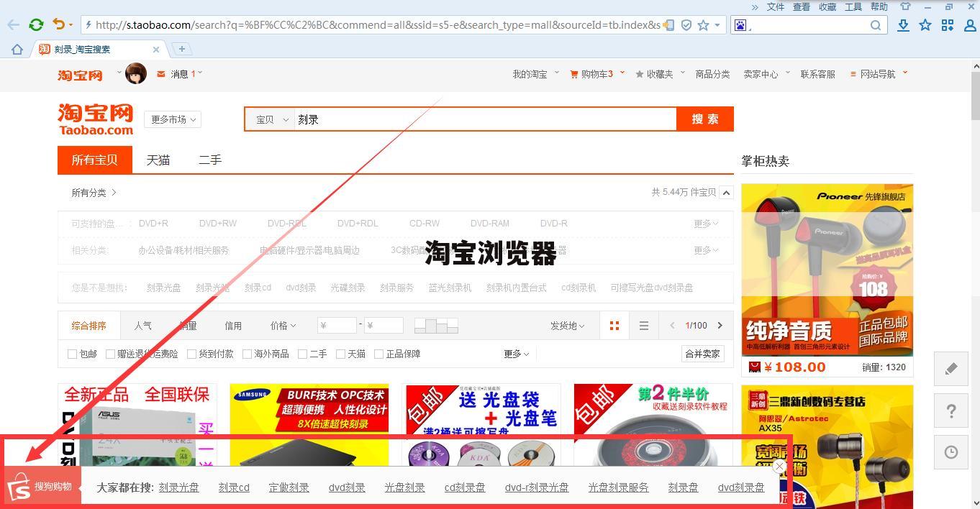This screenshot has width=980, height=509.
Task: Choose search engine via Baidu paw icon
Action: point(740,25)
